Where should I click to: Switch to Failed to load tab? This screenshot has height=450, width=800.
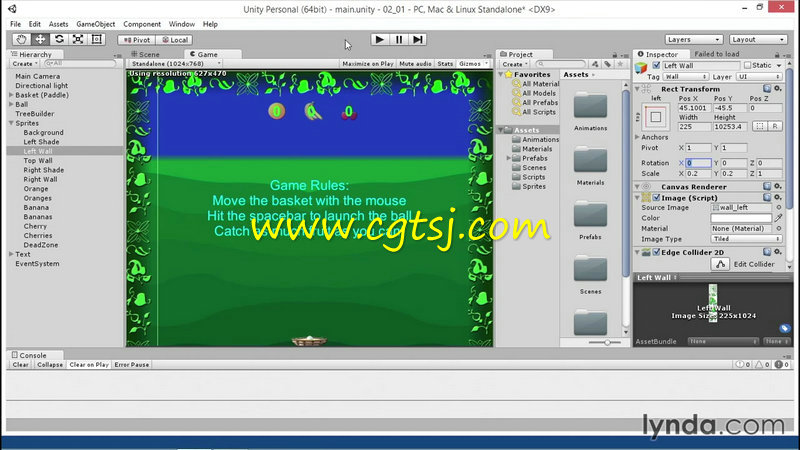[716, 54]
